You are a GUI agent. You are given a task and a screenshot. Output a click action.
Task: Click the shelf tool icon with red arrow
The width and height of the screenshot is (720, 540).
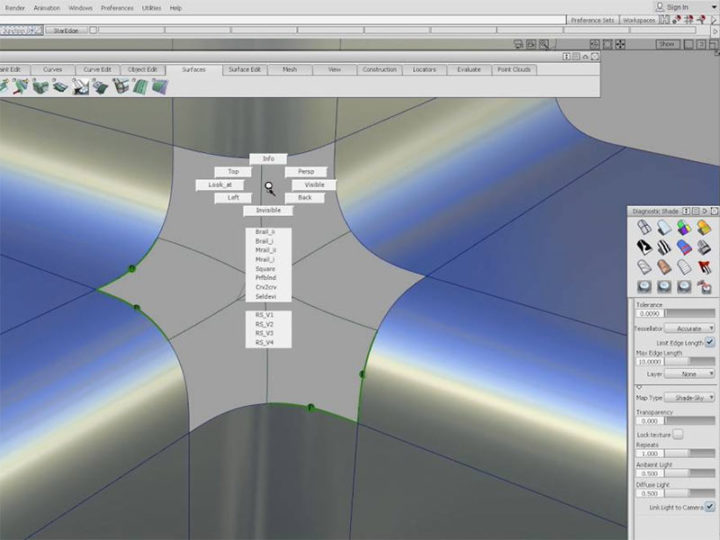pos(20,86)
